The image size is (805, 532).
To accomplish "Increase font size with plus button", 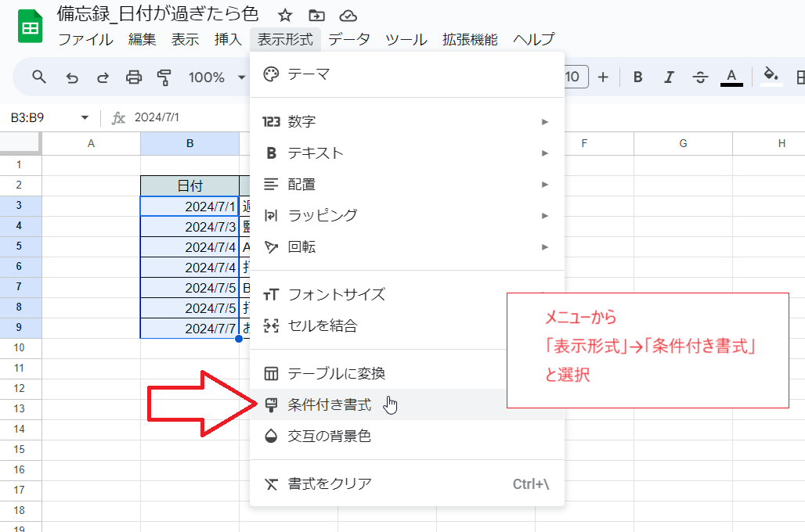I will (x=603, y=77).
